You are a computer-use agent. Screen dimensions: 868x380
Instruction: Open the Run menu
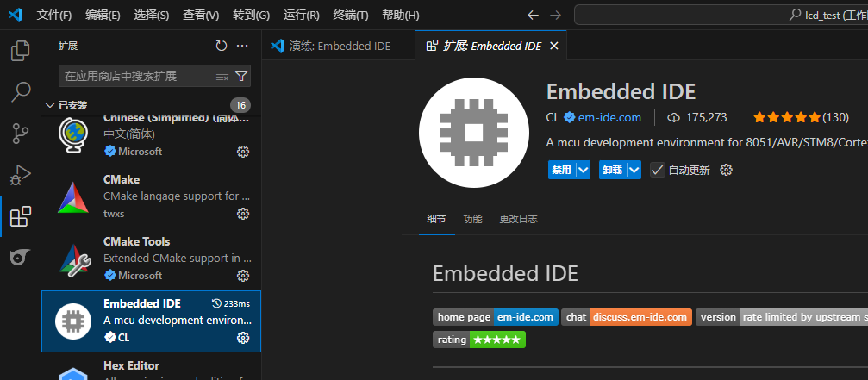coord(302,15)
